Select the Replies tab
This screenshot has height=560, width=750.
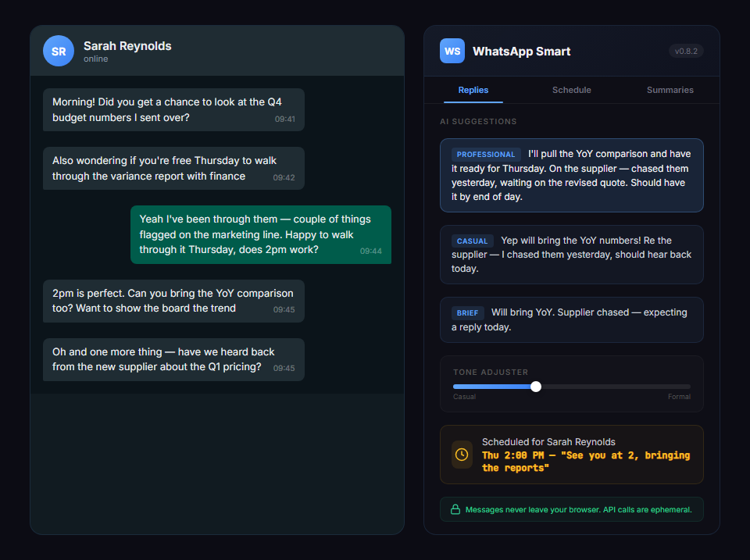pos(473,90)
